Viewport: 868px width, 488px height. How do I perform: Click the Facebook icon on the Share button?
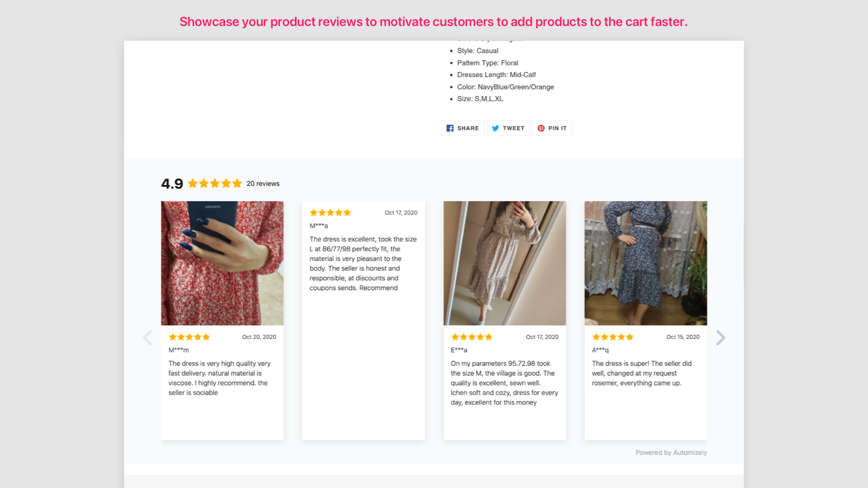450,128
